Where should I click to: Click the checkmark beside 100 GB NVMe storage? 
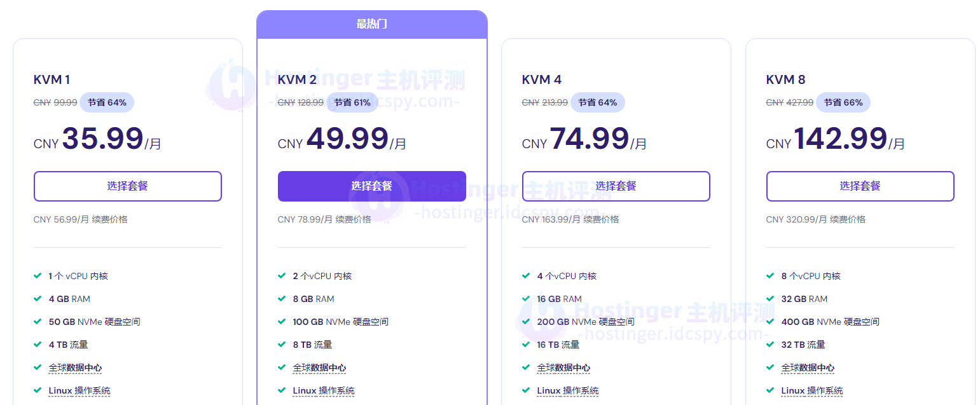pyautogui.click(x=281, y=321)
